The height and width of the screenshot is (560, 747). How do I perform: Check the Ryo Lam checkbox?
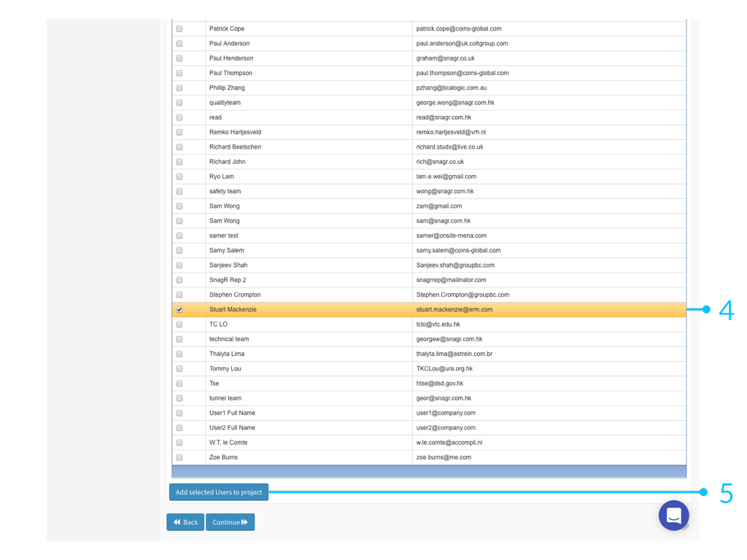click(179, 176)
